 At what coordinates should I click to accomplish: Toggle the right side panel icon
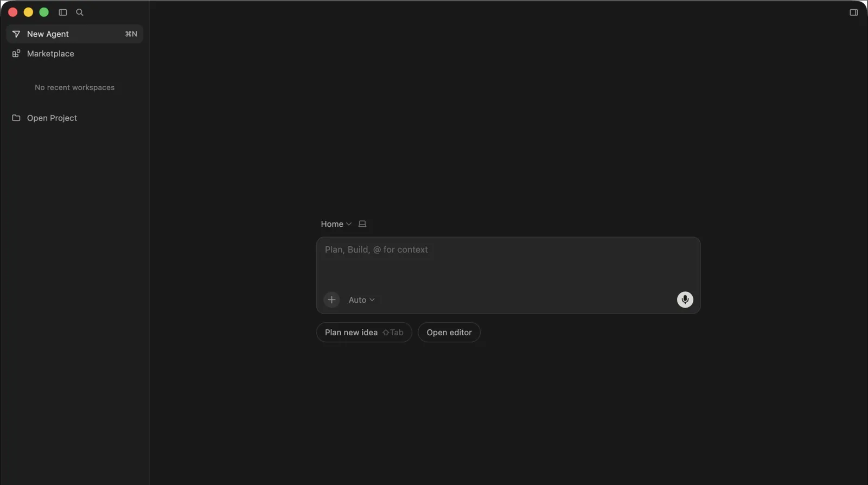[853, 12]
